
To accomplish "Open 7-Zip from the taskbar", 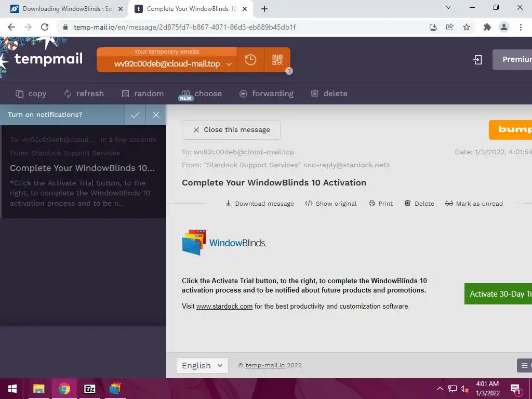I will click(x=89, y=389).
